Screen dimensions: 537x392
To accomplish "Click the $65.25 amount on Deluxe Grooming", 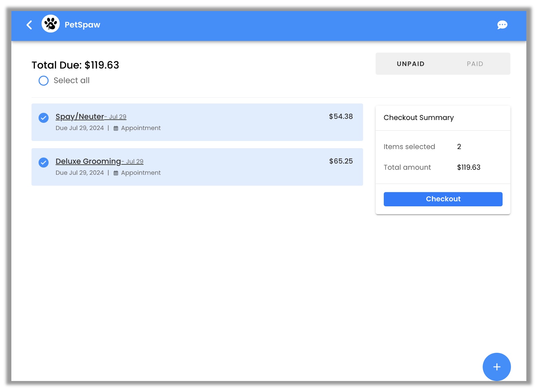I will [340, 161].
